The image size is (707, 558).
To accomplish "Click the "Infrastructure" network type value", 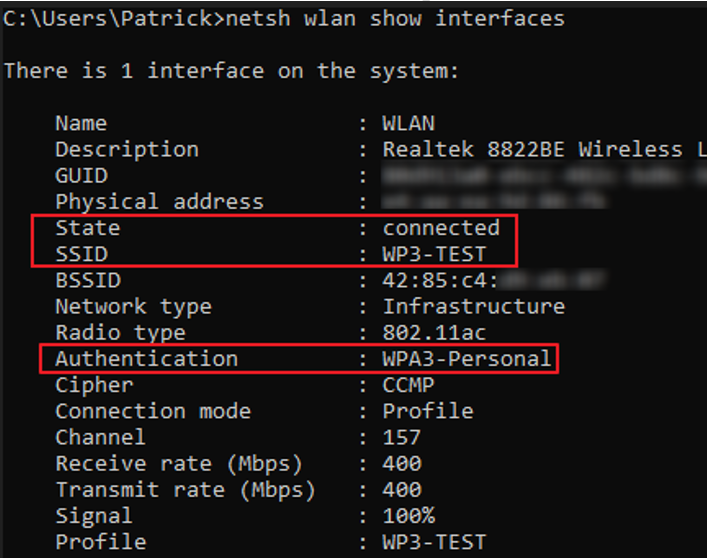I will click(x=473, y=306).
